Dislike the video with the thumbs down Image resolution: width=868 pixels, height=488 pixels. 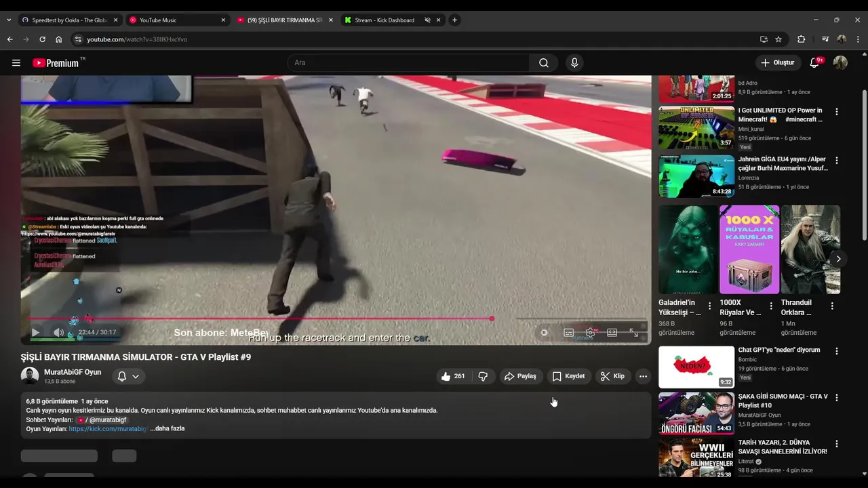point(483,376)
